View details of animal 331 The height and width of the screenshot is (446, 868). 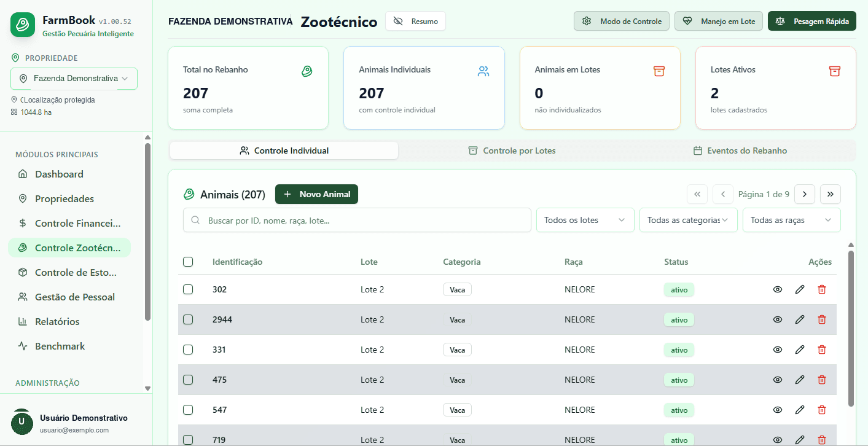tap(778, 350)
